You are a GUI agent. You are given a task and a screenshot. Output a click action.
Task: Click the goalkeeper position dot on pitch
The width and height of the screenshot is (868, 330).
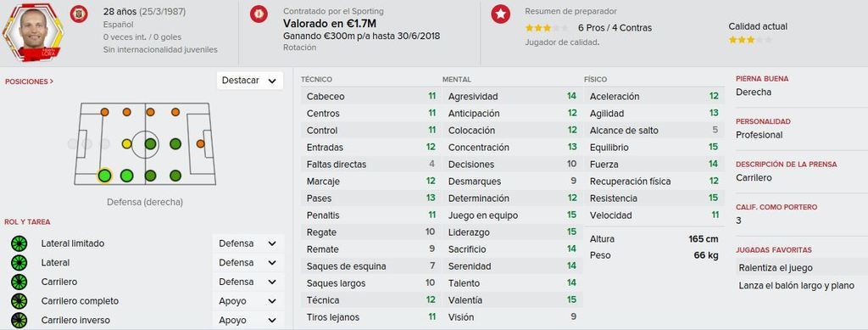pos(73,144)
